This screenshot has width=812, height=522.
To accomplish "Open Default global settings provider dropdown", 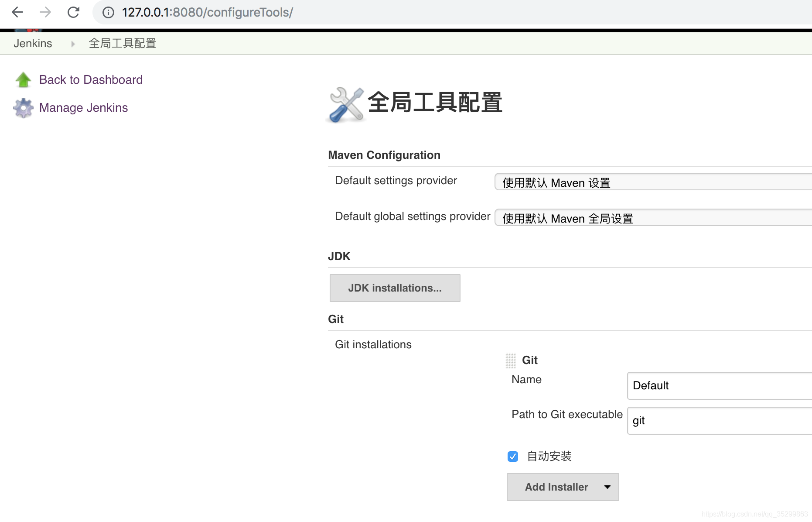I will click(653, 218).
